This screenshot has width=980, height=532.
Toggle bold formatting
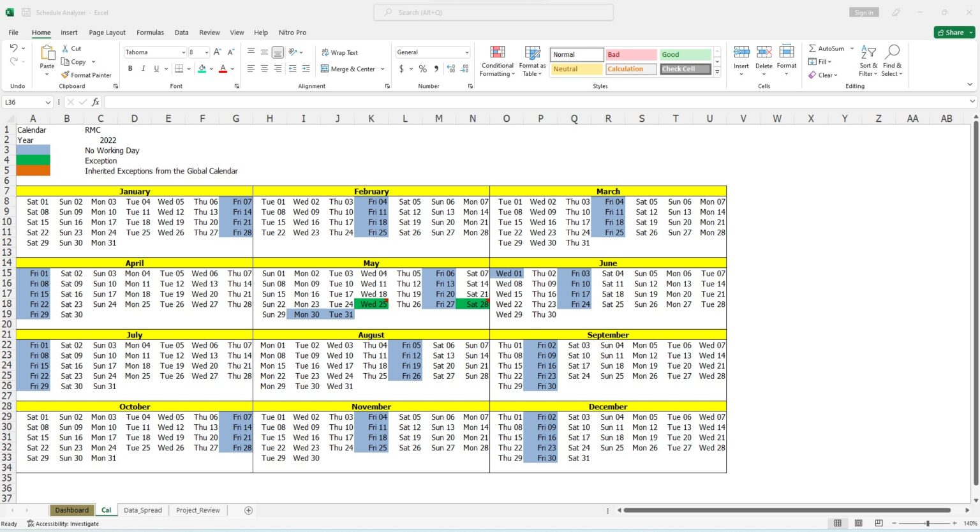pyautogui.click(x=130, y=68)
